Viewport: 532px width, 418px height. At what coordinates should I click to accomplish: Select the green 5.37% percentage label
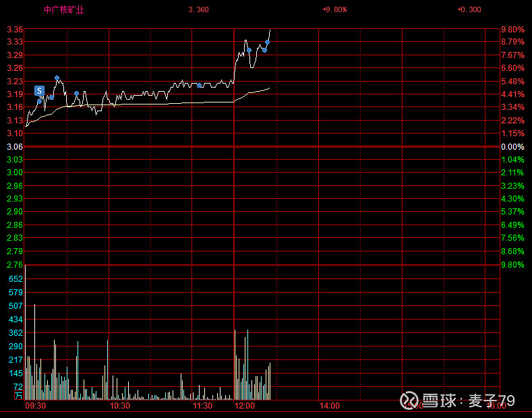pyautogui.click(x=512, y=212)
